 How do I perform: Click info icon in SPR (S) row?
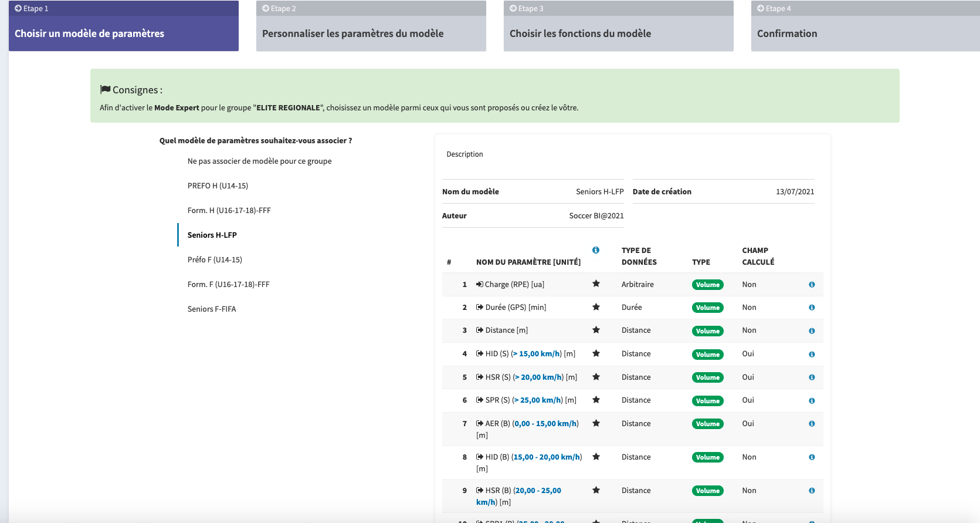click(812, 401)
